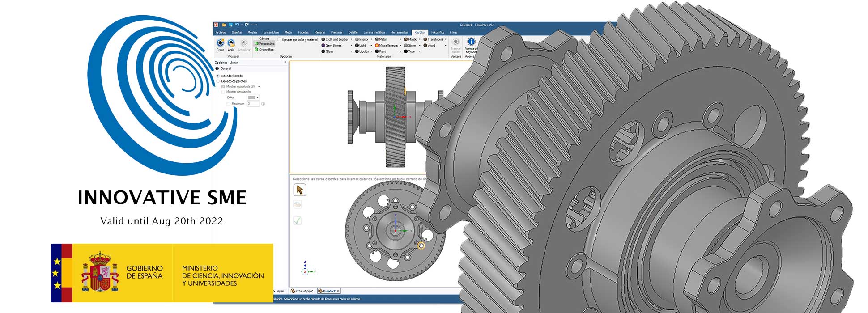The height and width of the screenshot is (313, 868).
Task: Pick the Gem Stones material
Action: tap(332, 45)
